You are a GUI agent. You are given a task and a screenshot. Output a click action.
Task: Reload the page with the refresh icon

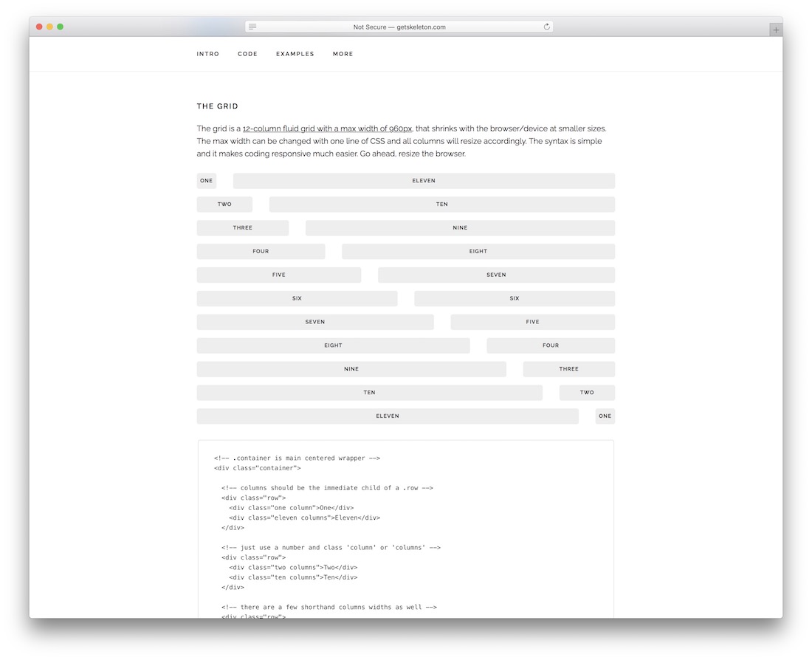pyautogui.click(x=546, y=27)
